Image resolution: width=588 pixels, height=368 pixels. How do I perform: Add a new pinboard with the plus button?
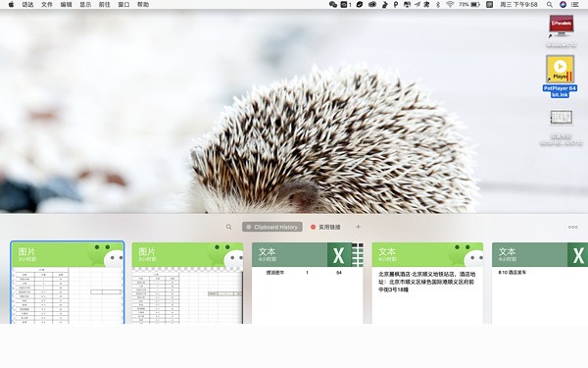[x=358, y=227]
